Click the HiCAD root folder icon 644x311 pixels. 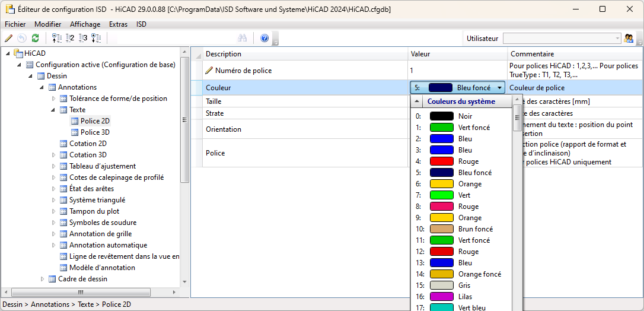point(18,53)
